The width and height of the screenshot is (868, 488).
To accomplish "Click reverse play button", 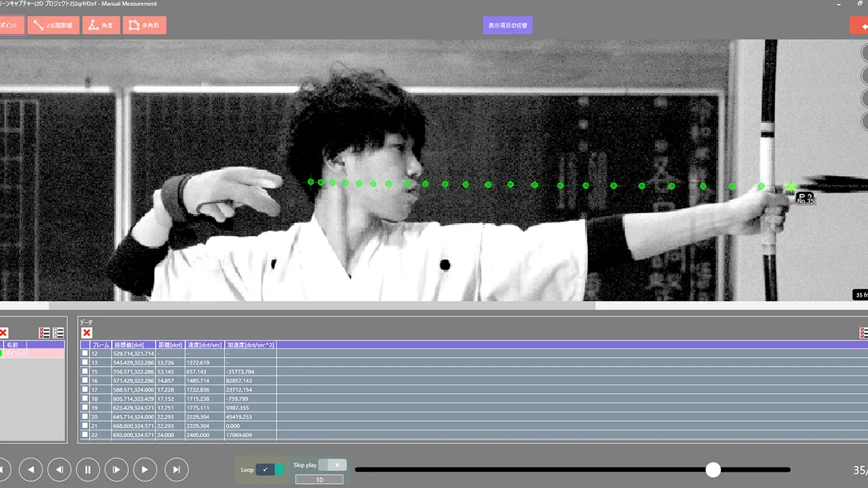I will pyautogui.click(x=31, y=469).
